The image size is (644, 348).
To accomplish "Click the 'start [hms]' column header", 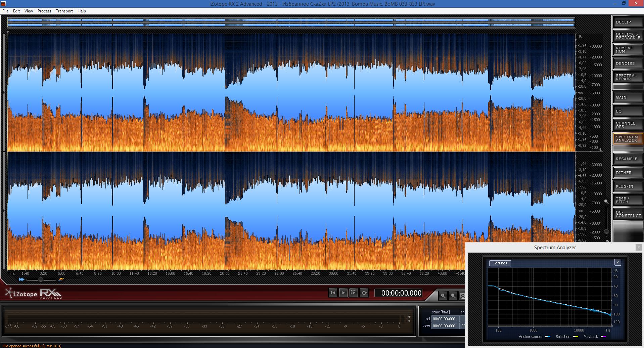I will click(x=441, y=312).
